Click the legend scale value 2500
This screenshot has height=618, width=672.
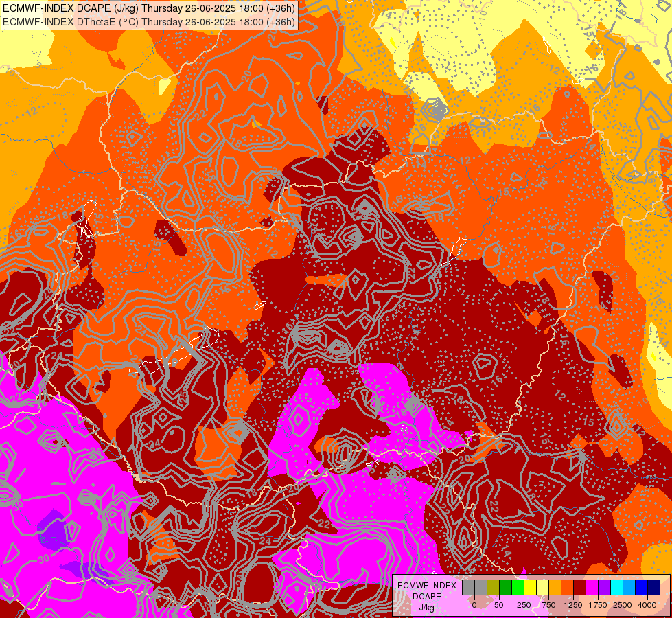click(x=623, y=605)
